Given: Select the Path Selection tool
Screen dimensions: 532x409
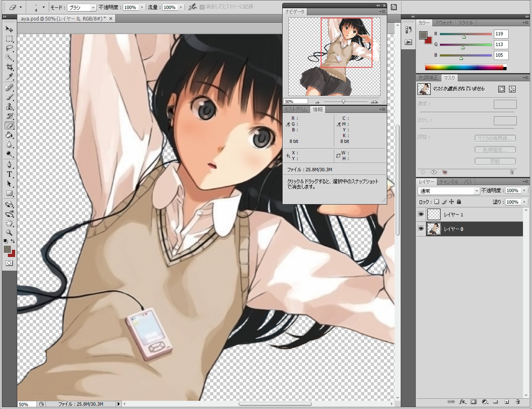Looking at the screenshot, I should click(x=9, y=184).
